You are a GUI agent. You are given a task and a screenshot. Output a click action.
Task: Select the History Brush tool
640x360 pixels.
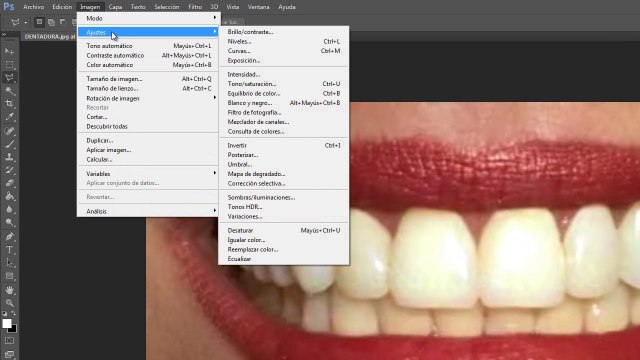(x=9, y=170)
